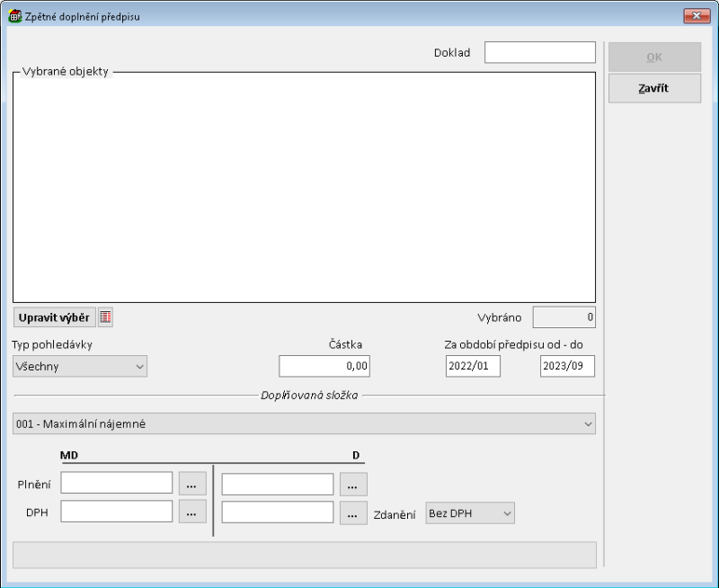Click the DPH D account text field
Image resolution: width=719 pixels, height=588 pixels.
tap(278, 512)
